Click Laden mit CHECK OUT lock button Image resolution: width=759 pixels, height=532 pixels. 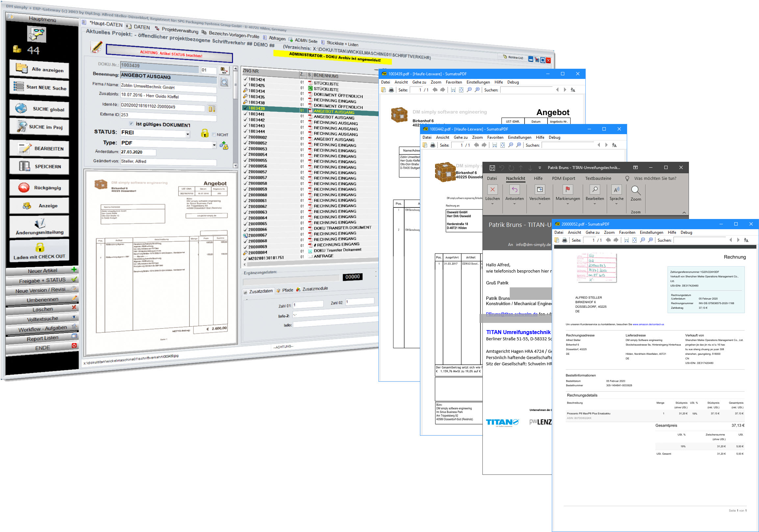39,251
